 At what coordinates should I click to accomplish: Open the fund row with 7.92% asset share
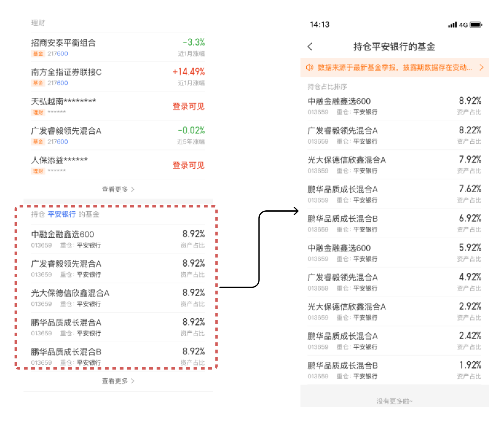tap(394, 165)
